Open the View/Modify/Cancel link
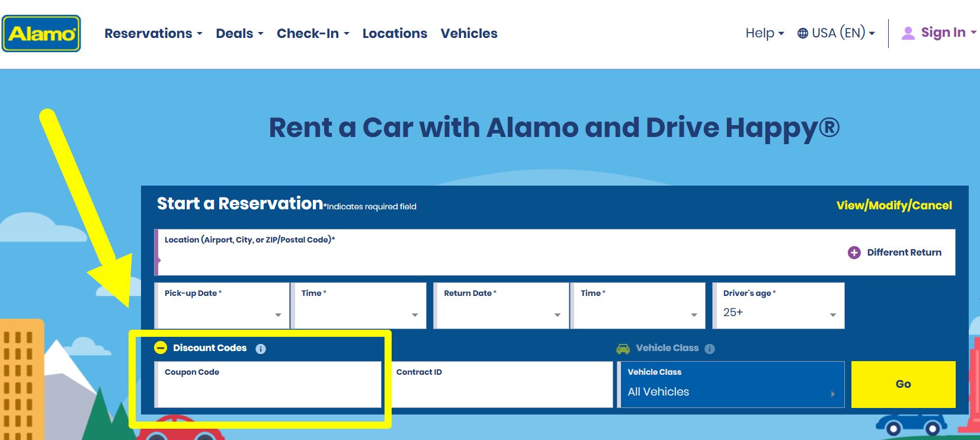This screenshot has width=980, height=440. click(x=893, y=206)
